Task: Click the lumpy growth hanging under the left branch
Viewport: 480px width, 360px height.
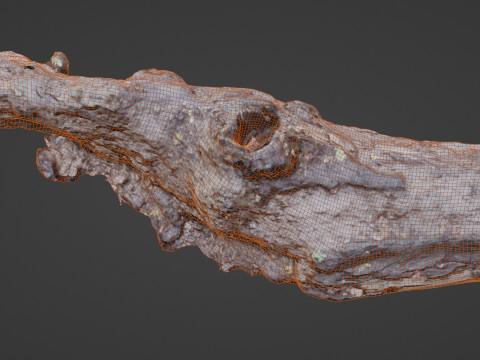Action: tap(60, 159)
